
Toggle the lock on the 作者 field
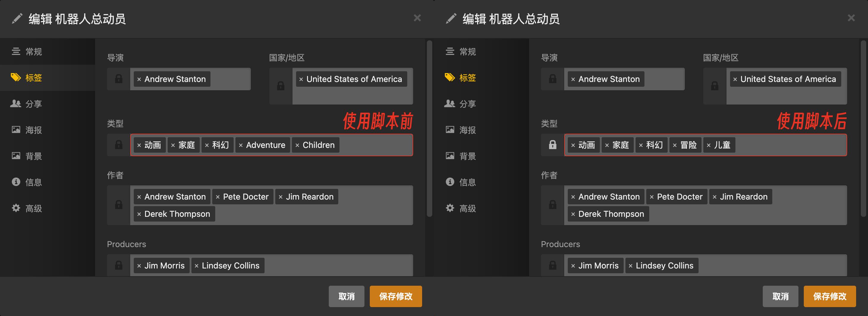pos(119,205)
